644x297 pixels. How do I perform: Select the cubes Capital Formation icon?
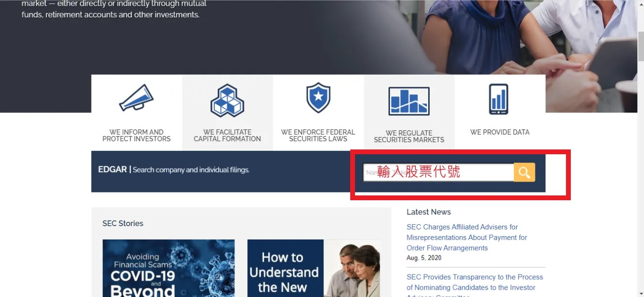tap(227, 101)
